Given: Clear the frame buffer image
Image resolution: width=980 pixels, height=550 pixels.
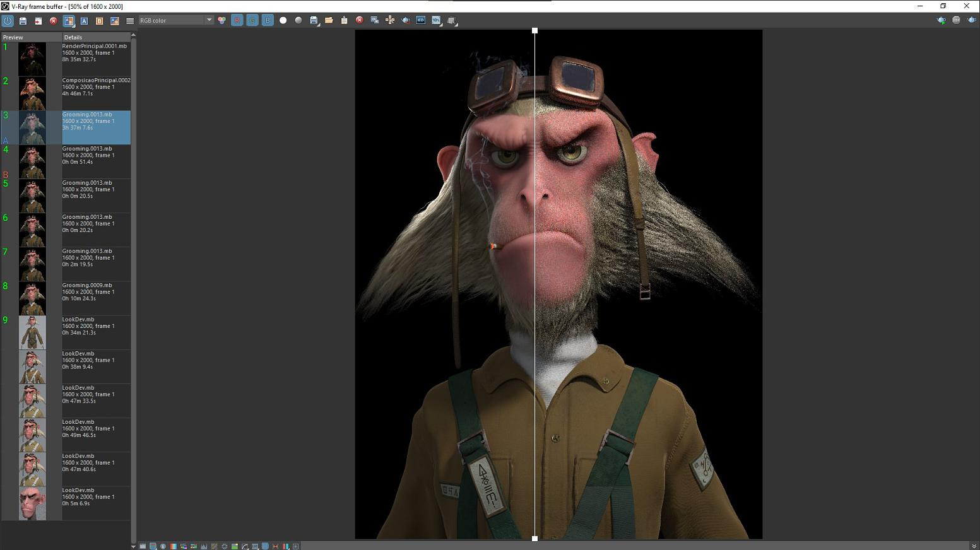Looking at the screenshot, I should (x=360, y=20).
